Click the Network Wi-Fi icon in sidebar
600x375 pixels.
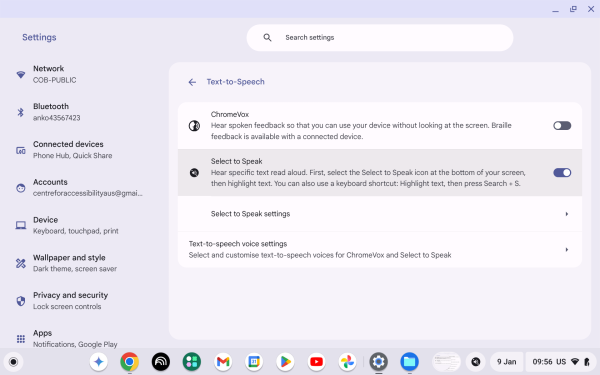point(21,74)
